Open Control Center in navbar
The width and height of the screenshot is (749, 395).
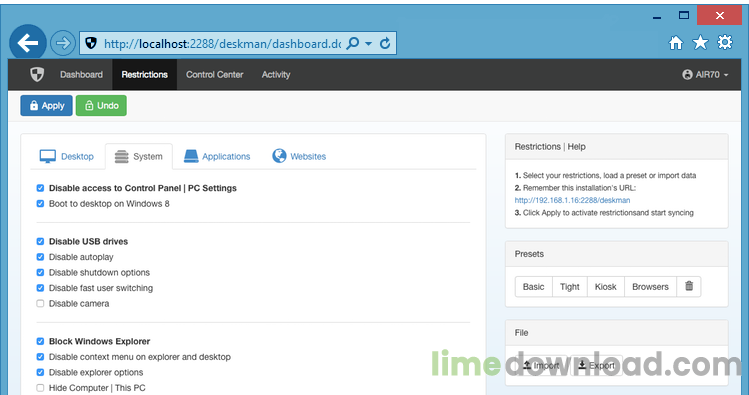[x=214, y=75]
